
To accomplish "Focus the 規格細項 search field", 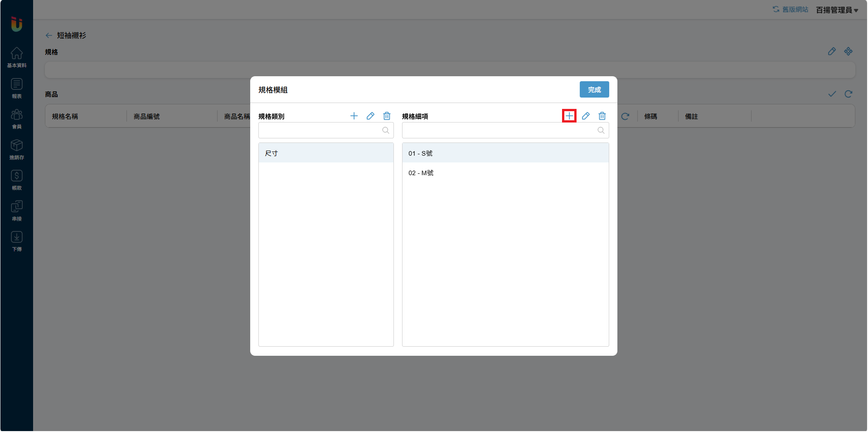I will coord(499,131).
